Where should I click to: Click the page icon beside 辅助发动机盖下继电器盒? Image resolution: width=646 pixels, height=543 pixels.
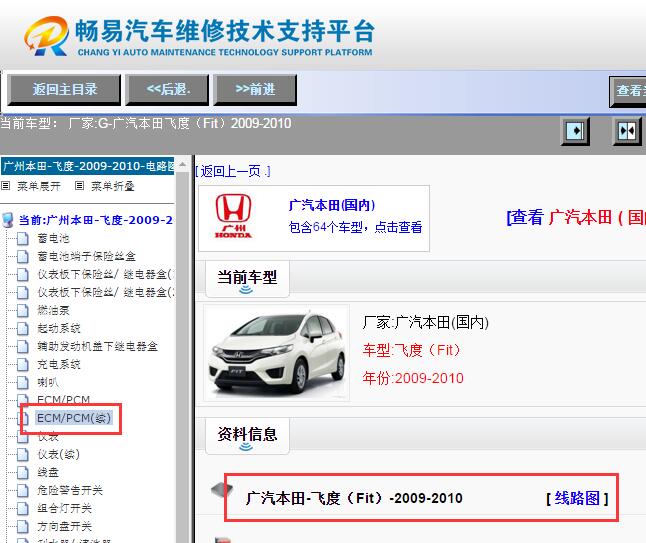pos(23,346)
